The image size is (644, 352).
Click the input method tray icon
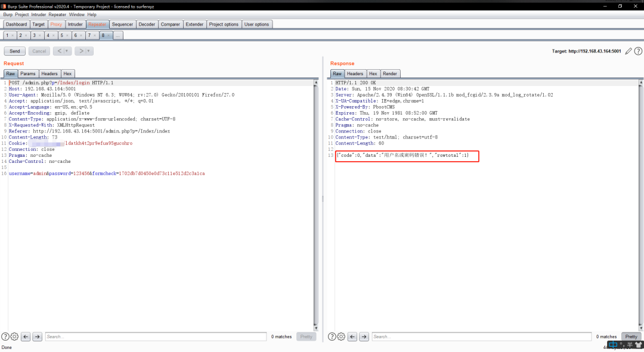(x=613, y=345)
